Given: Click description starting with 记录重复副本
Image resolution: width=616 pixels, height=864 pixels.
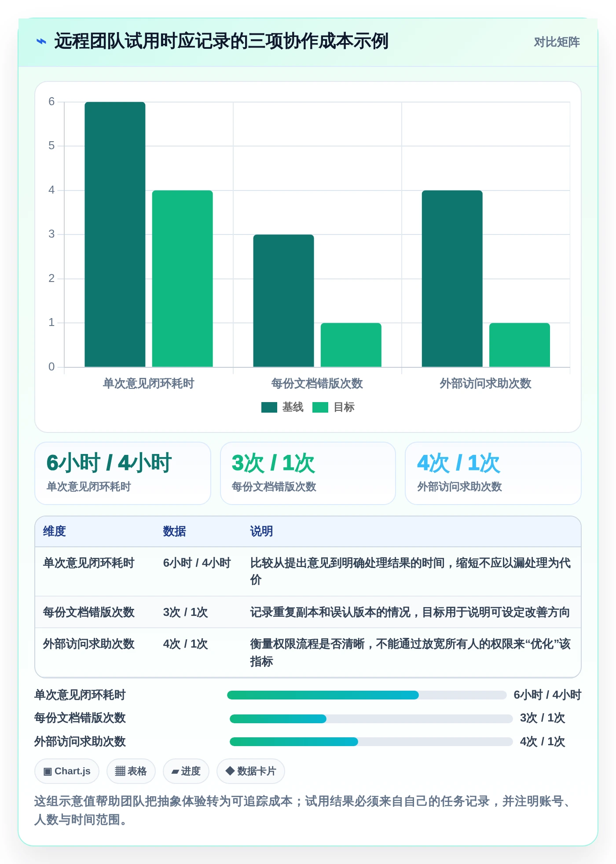Looking at the screenshot, I should click(x=410, y=612).
